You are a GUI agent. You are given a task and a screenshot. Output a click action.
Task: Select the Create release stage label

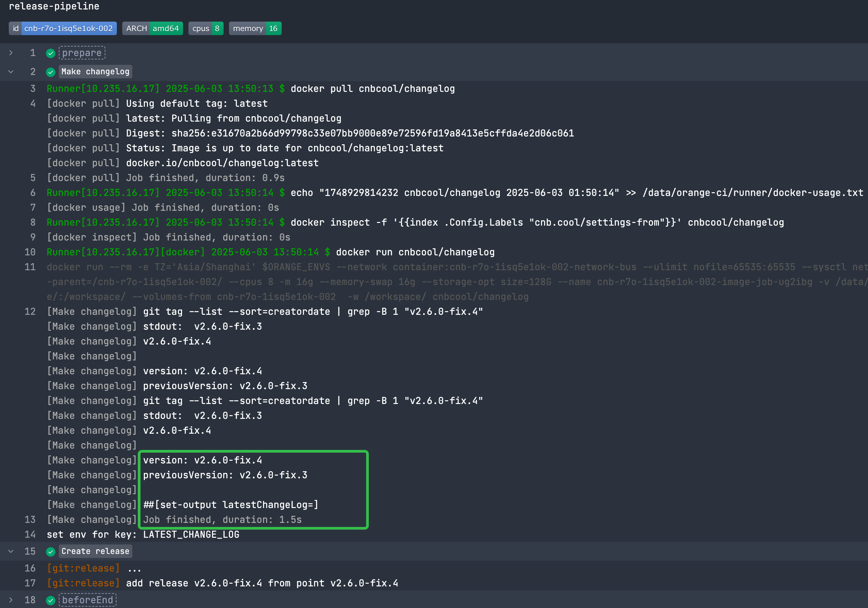[95, 551]
